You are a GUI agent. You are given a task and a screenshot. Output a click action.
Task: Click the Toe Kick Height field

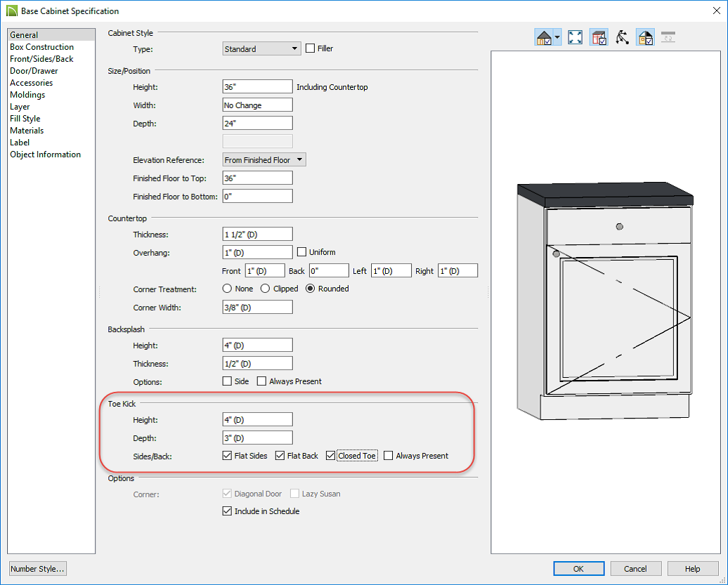[257, 420]
